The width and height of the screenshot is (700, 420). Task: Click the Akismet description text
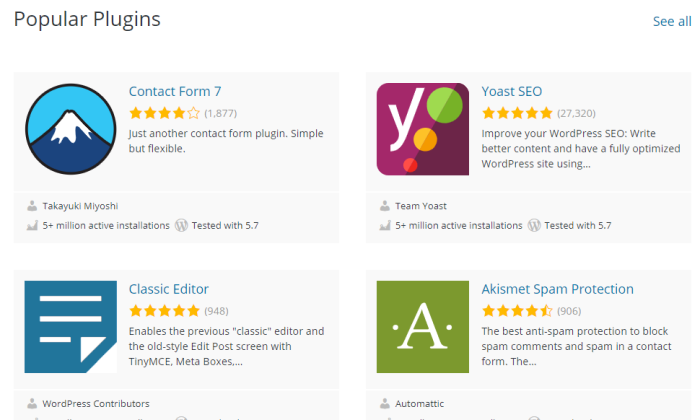click(x=576, y=346)
